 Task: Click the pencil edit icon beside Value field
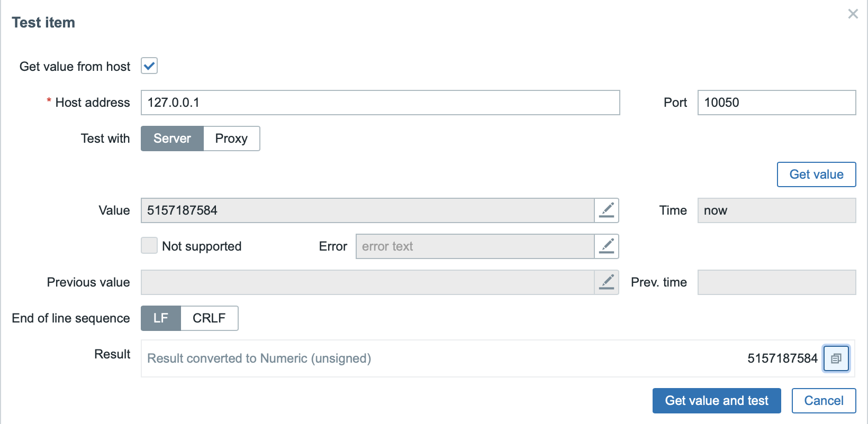click(x=607, y=210)
